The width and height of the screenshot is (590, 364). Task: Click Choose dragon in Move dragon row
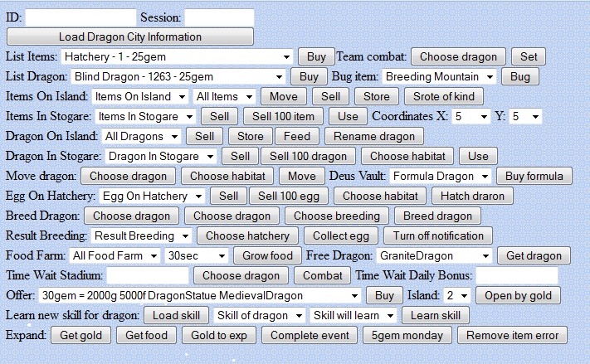click(x=128, y=177)
